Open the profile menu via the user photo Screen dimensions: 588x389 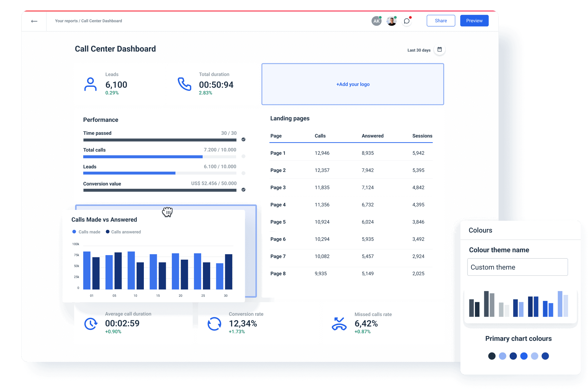(391, 21)
